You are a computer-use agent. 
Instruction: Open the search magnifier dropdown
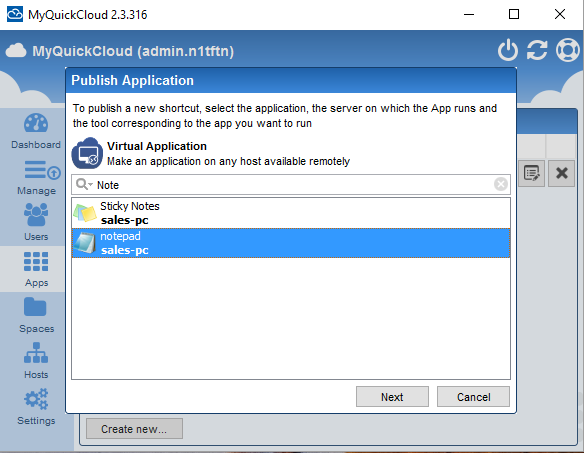(84, 184)
